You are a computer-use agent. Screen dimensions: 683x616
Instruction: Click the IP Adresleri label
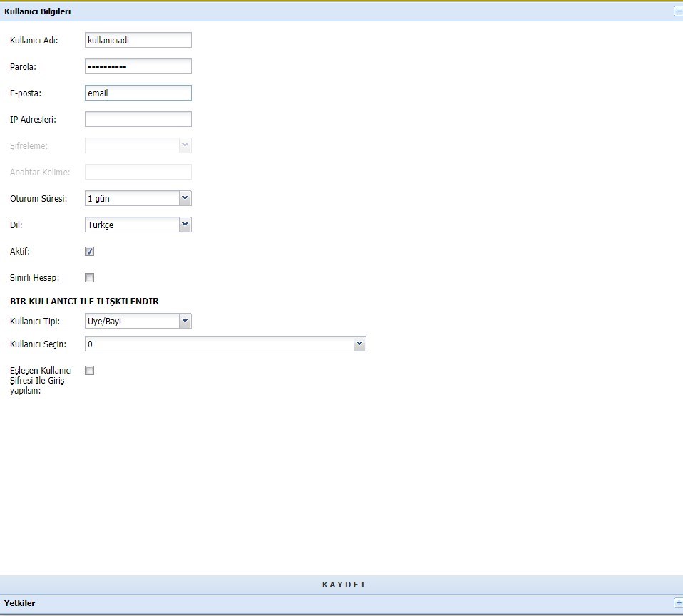point(33,119)
